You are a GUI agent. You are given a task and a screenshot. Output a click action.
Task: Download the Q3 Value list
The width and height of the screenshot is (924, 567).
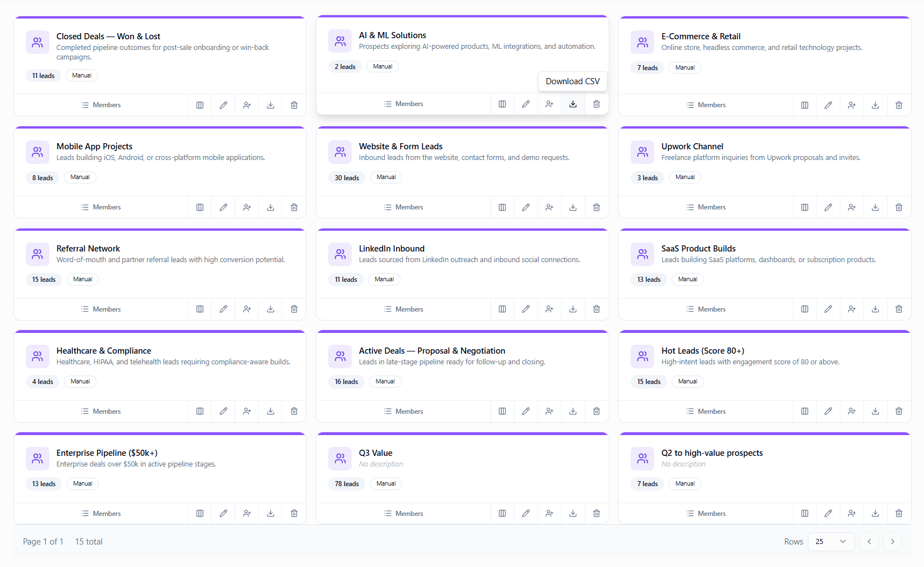click(573, 514)
